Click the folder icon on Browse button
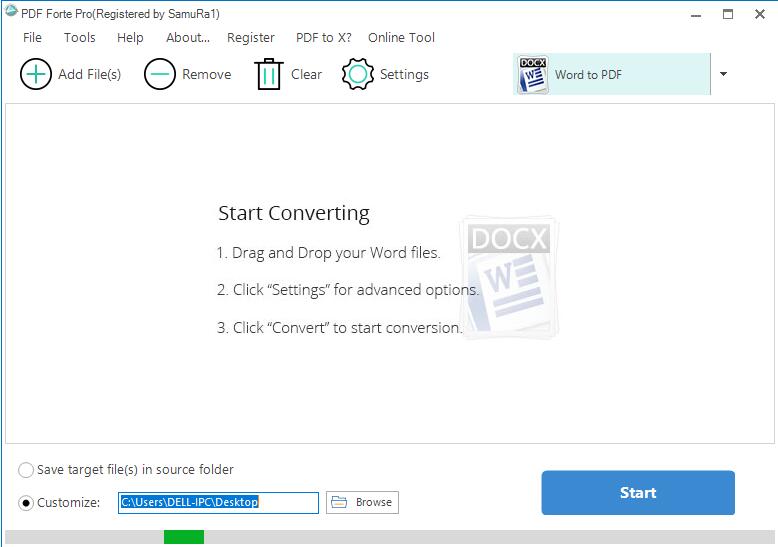Screen dimensions: 778x547 coord(339,502)
